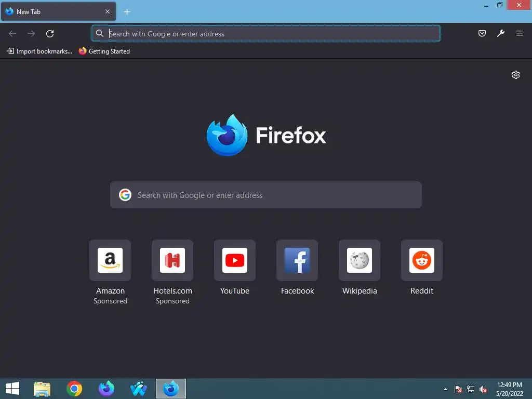Open new tab personalization gear

516,75
